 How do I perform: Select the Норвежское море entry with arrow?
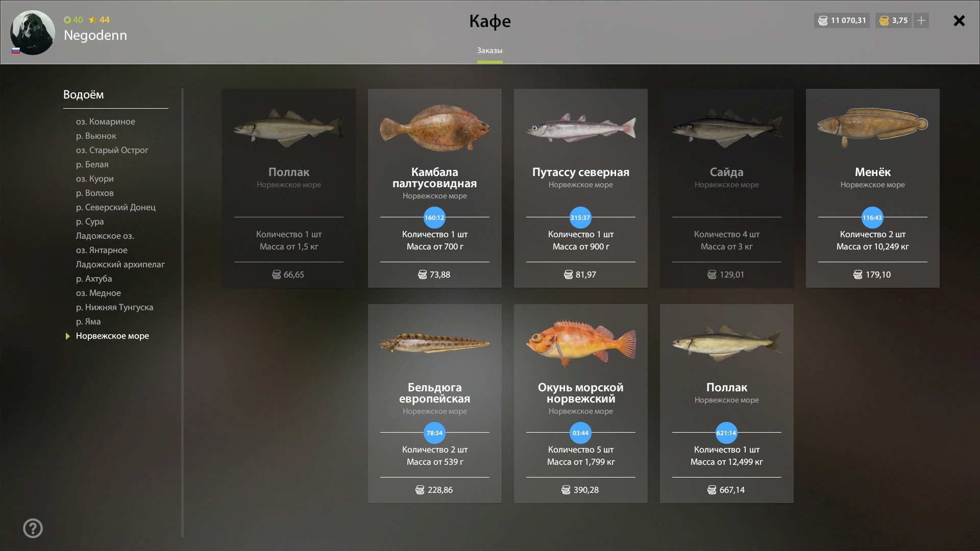click(112, 336)
